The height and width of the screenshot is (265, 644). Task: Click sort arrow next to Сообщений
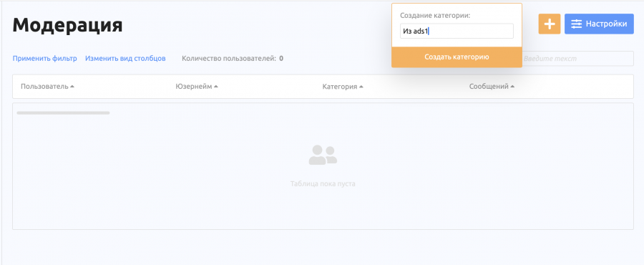(512, 87)
